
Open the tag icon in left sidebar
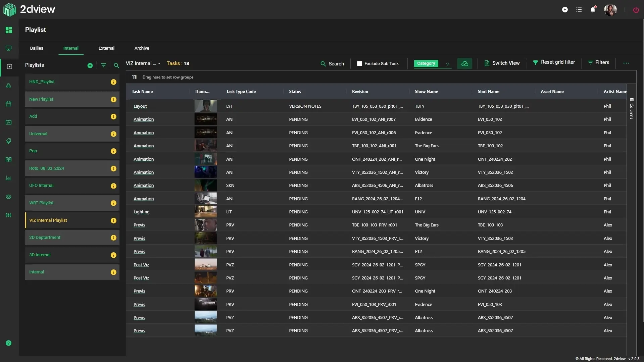click(9, 141)
